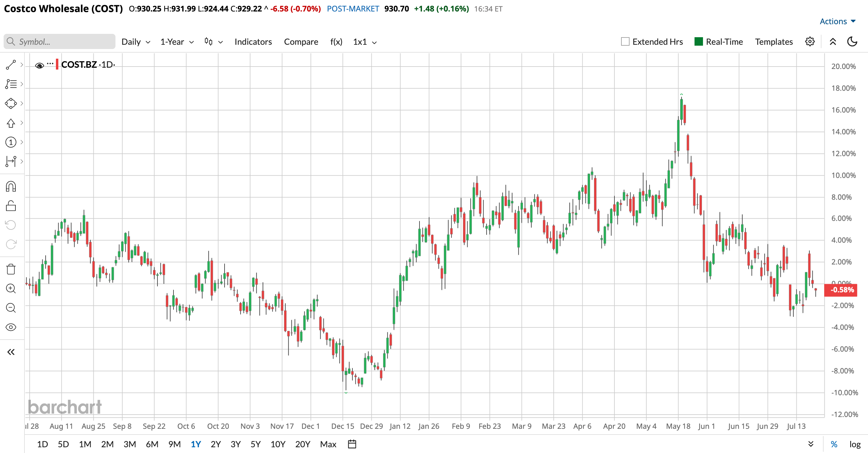
Task: Collapse the header with the double up arrows
Action: click(x=833, y=42)
